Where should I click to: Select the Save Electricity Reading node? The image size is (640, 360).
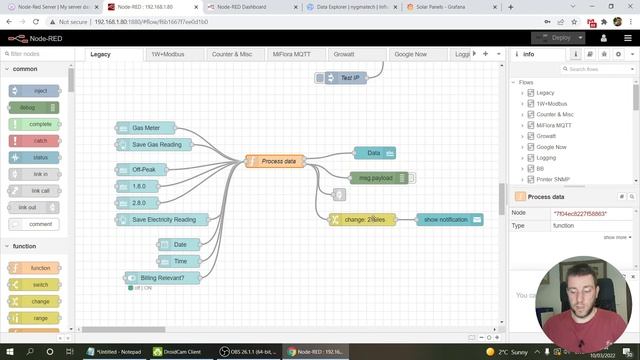[162, 220]
